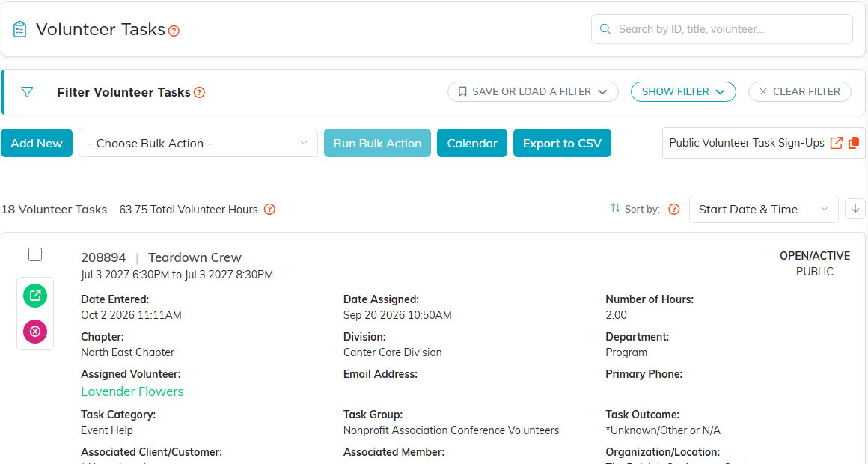868x464 pixels.
Task: Open Lavender Flowers volunteer link
Action: pyautogui.click(x=132, y=391)
